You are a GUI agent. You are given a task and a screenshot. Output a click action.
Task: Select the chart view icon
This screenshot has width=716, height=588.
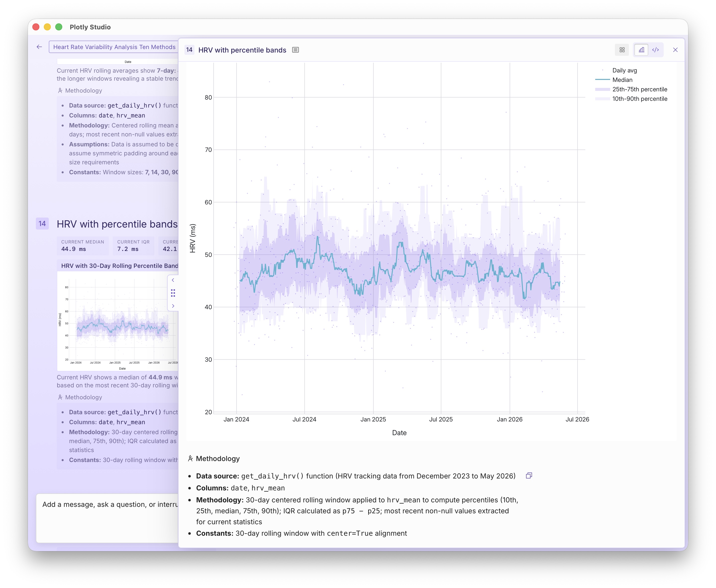[x=641, y=50]
